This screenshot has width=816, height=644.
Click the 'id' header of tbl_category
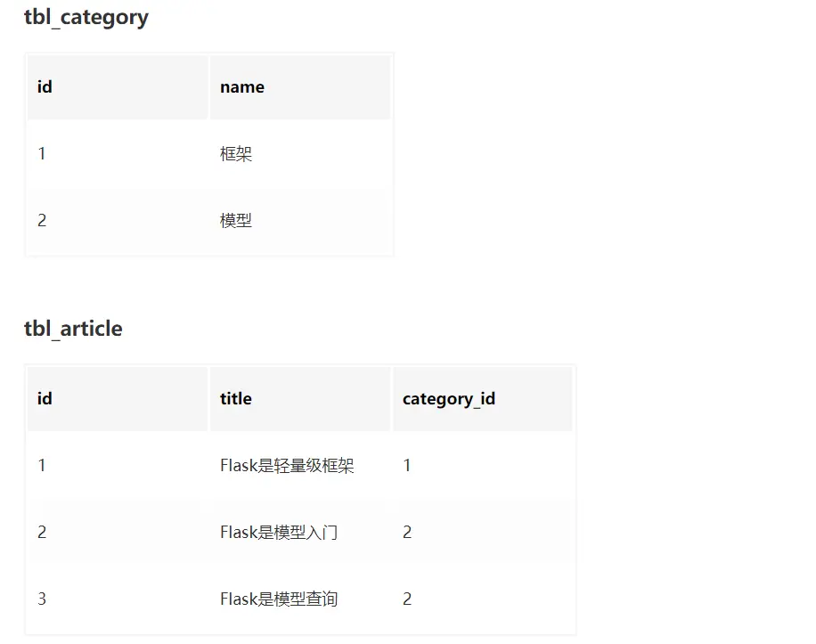click(x=118, y=87)
